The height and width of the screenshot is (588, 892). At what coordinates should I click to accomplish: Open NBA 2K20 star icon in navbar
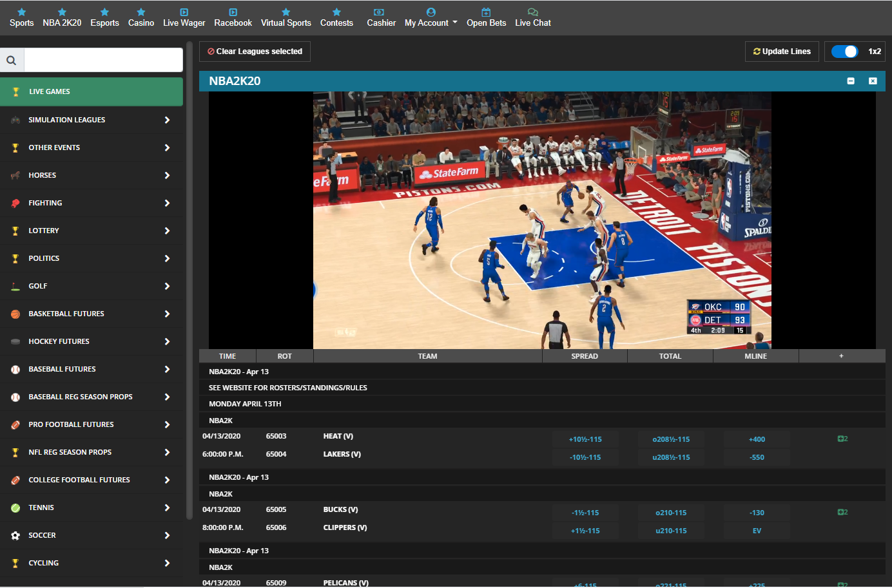62,12
